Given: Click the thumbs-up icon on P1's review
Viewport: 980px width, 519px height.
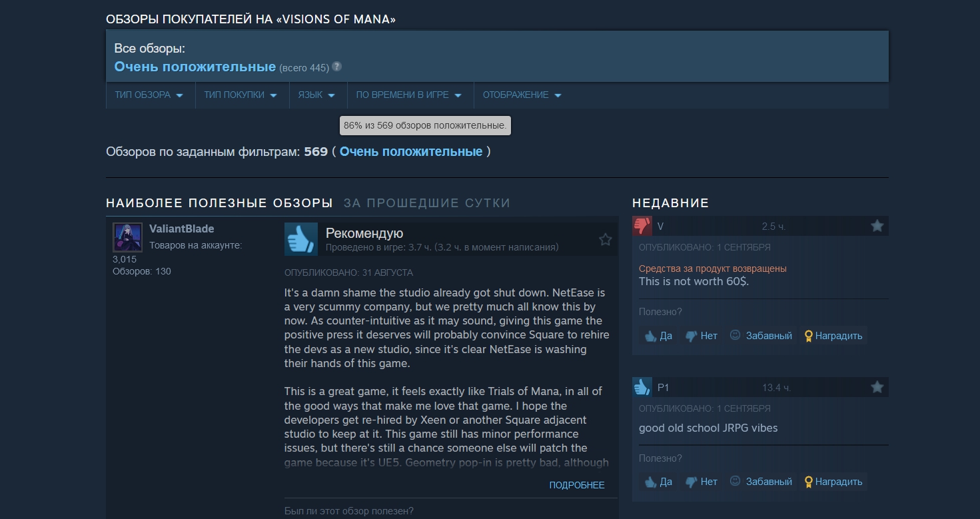Looking at the screenshot, I should click(x=642, y=387).
